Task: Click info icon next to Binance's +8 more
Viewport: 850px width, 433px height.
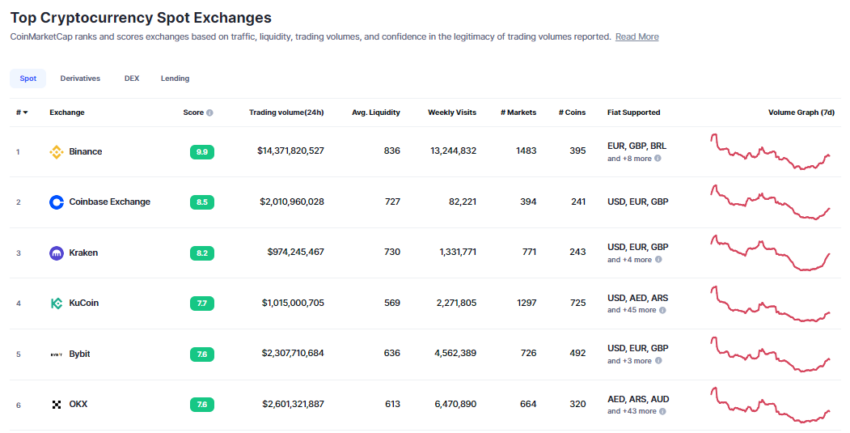Action: point(659,158)
